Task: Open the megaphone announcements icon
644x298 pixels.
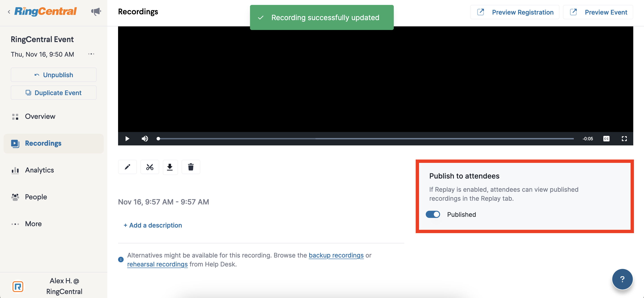Action: tap(96, 11)
